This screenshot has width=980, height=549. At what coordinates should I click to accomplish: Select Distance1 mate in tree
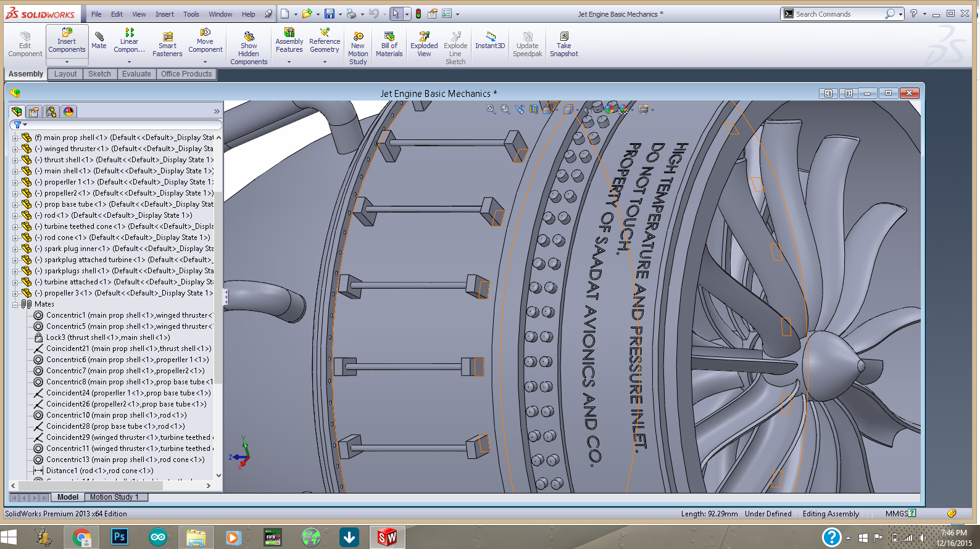coord(94,471)
